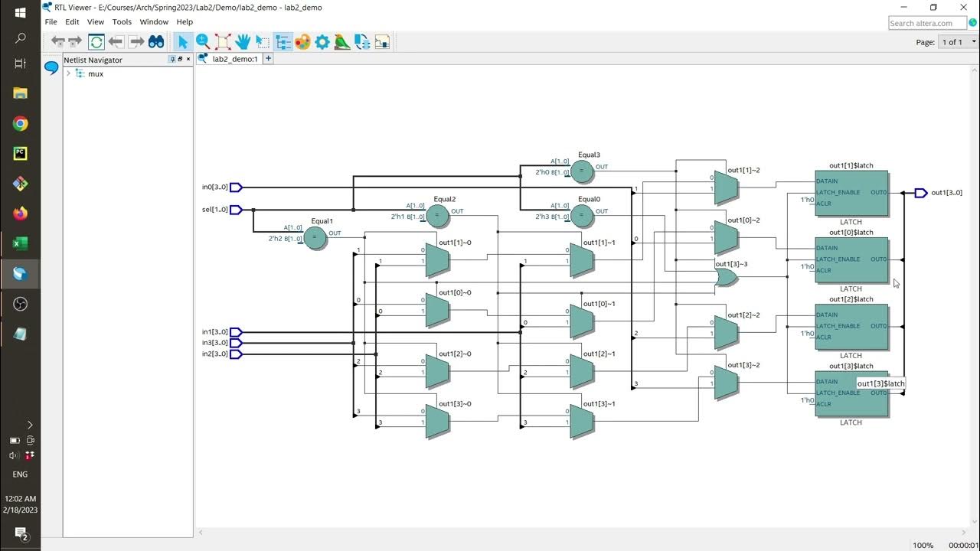Click the green bird's eye view icon
Image resolution: width=980 pixels, height=551 pixels.
point(342,41)
